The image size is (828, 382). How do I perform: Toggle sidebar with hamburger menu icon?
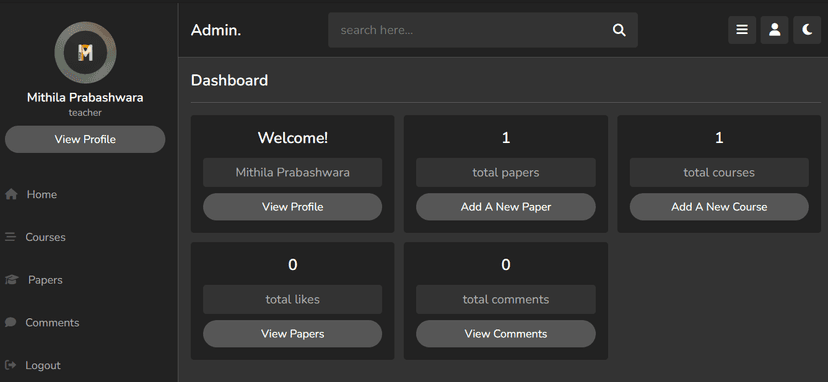point(742,30)
